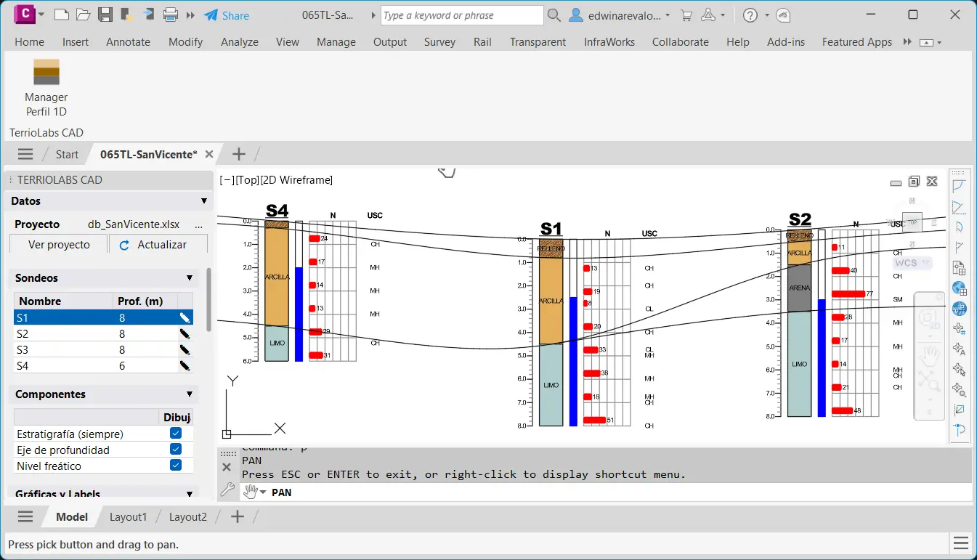Click the search magnifier icon
Image resolution: width=977 pixels, height=560 pixels.
[x=554, y=15]
